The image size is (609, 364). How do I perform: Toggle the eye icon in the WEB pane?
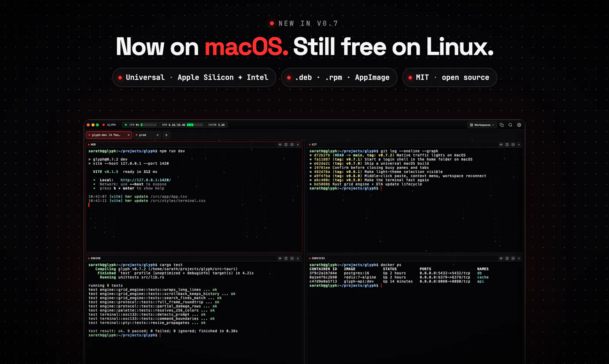(280, 145)
